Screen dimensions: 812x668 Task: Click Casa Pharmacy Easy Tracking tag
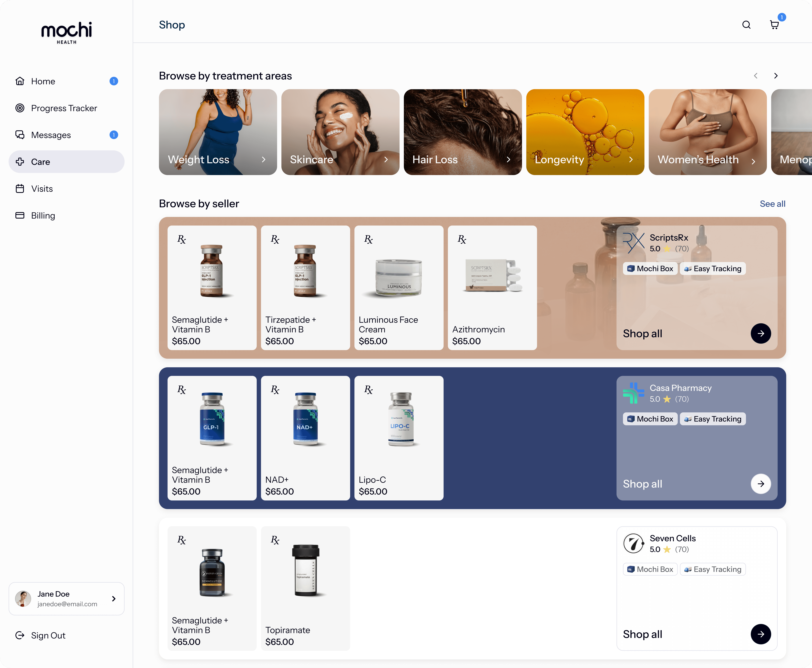click(x=713, y=419)
